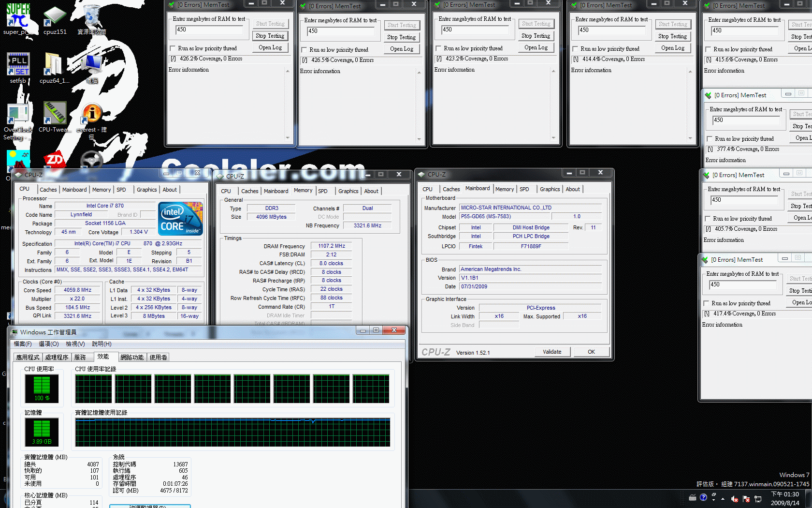812x508 pixels.
Task: Click the language bar restore icon in taskbar
Action: point(714,494)
